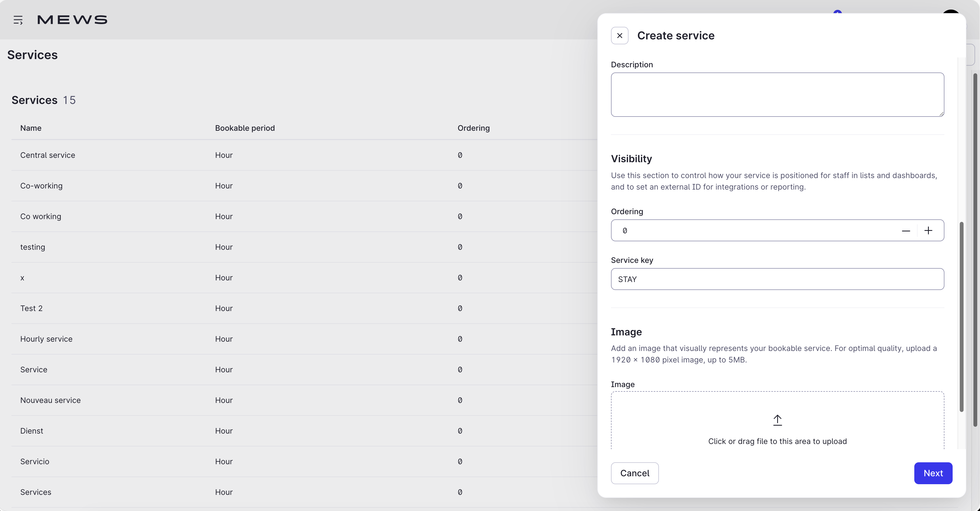Decrease the Ordering value with minus
Screen dimensions: 980x511
point(906,230)
